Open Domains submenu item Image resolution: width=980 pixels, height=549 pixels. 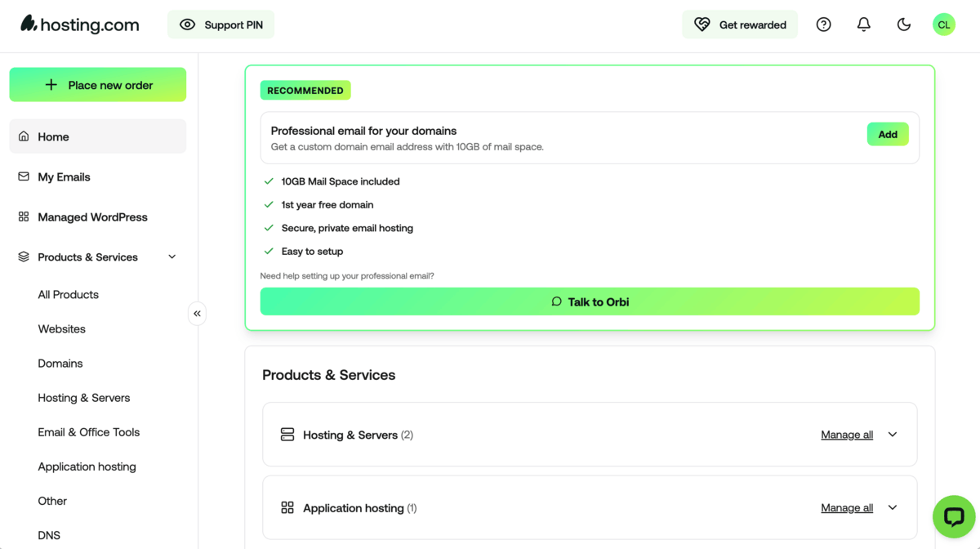pyautogui.click(x=60, y=363)
